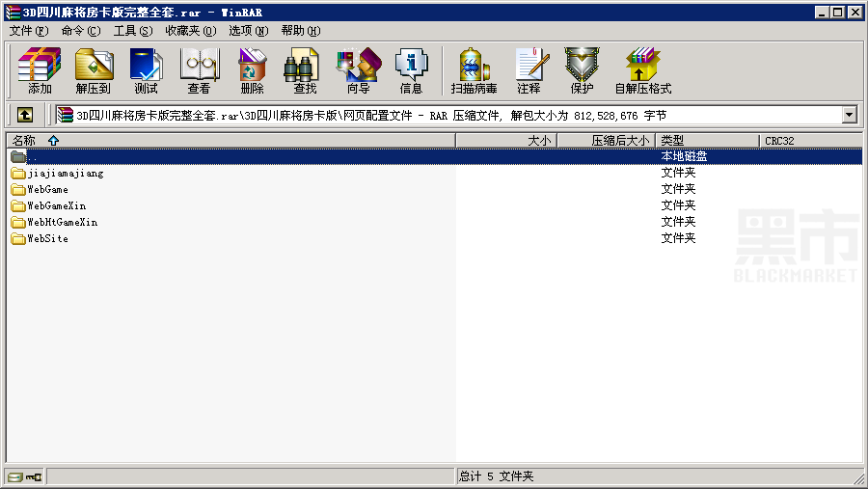Minimize the WinRAR window
Screen dimensions: 868x489
(x=822, y=12)
